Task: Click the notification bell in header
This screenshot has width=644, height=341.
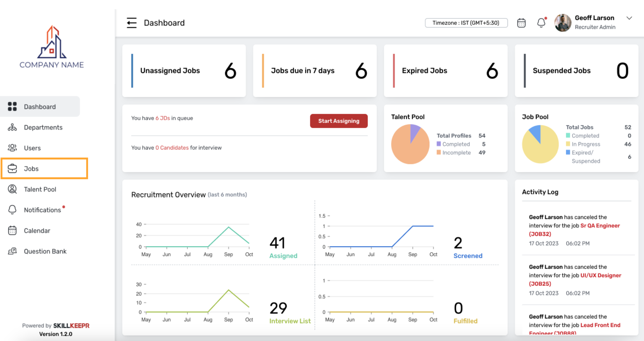Action: coord(541,23)
